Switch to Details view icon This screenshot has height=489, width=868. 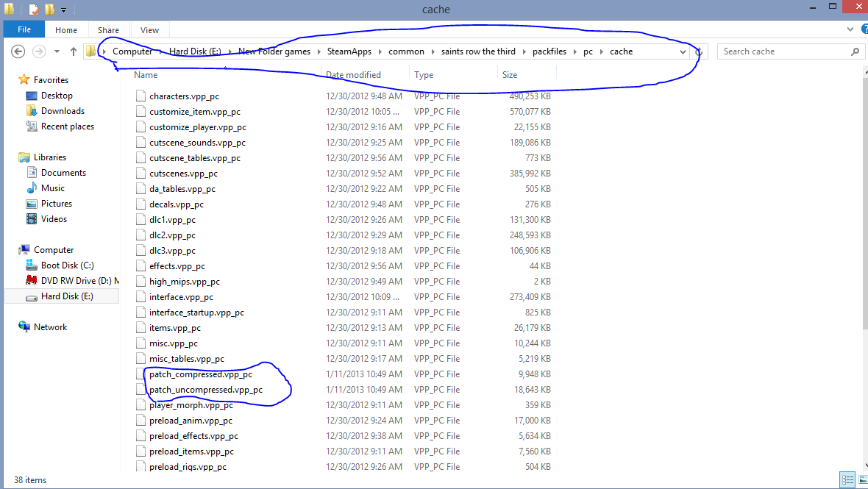847,479
